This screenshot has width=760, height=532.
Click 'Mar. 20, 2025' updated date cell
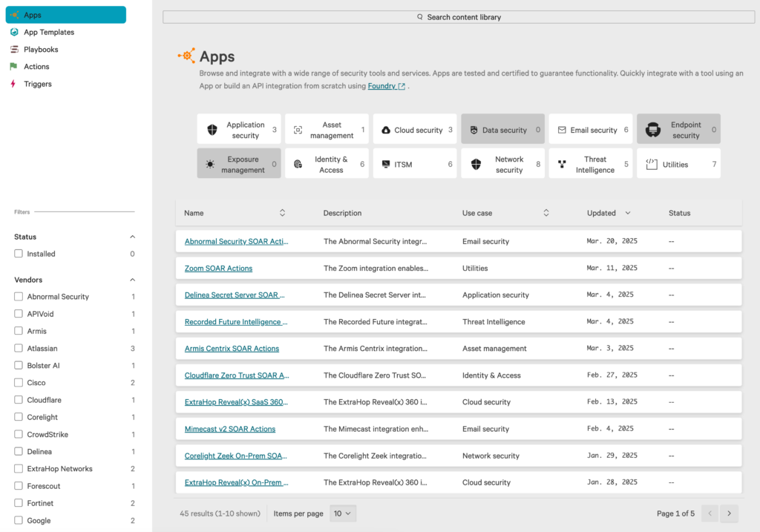pyautogui.click(x=612, y=241)
